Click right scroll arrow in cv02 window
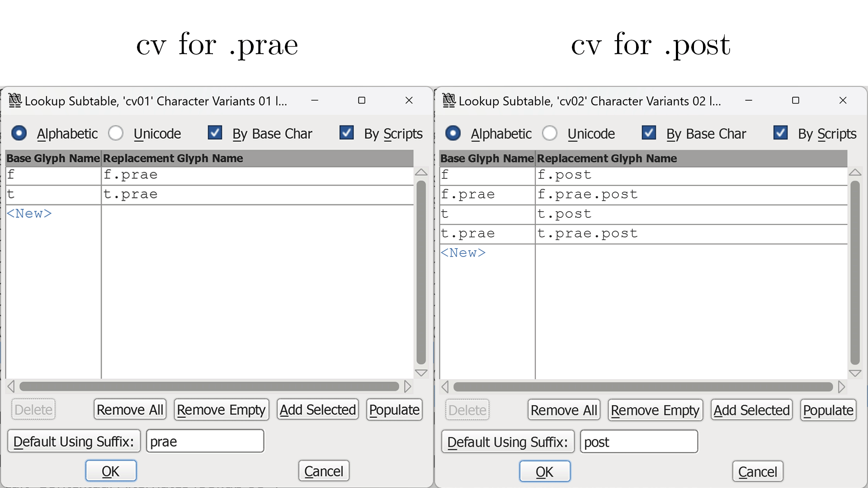868x488 pixels. pyautogui.click(x=841, y=387)
